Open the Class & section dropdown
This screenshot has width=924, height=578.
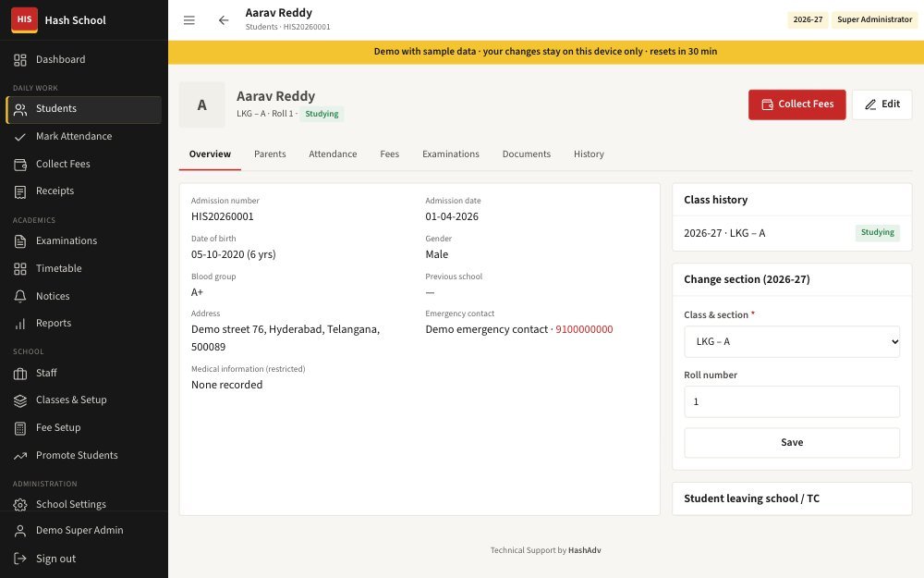[792, 341]
